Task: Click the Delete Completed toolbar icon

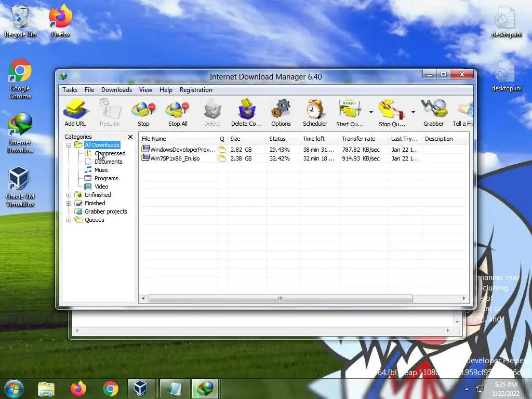Action: [x=247, y=113]
